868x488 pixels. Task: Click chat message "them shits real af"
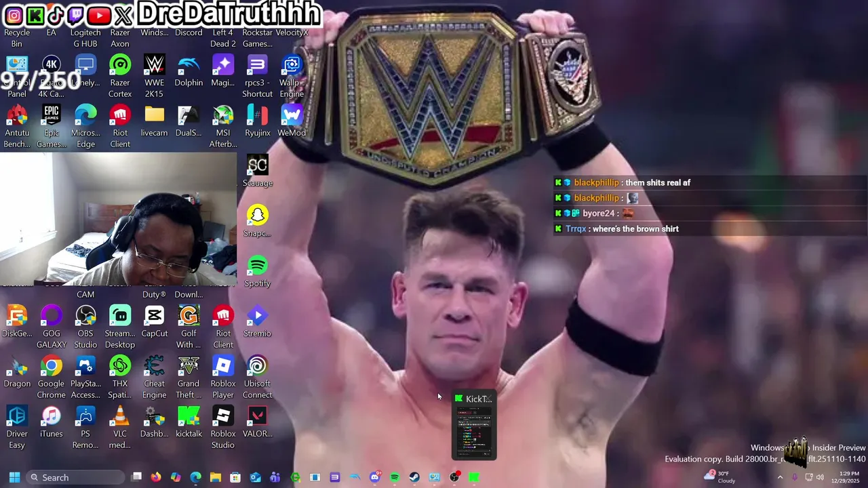point(658,183)
